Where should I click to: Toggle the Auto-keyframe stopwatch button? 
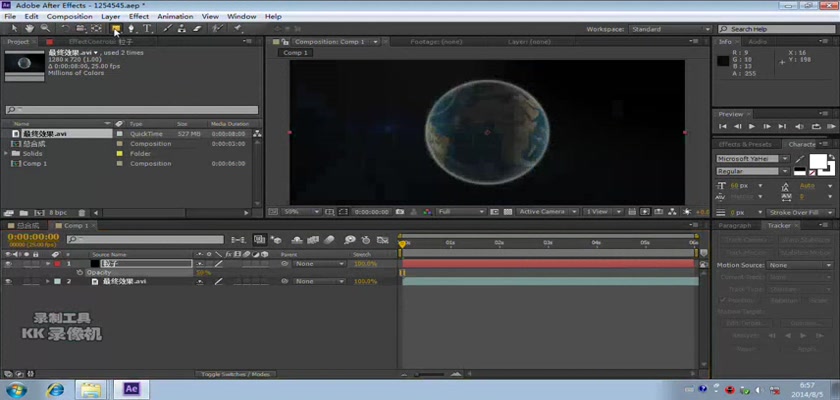(x=366, y=240)
